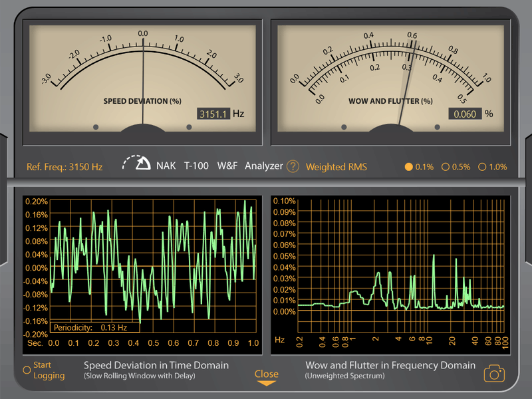Change the Ref. Freq. 3150 Hz setting
Viewport: 532px width, 399px height.
(65, 167)
